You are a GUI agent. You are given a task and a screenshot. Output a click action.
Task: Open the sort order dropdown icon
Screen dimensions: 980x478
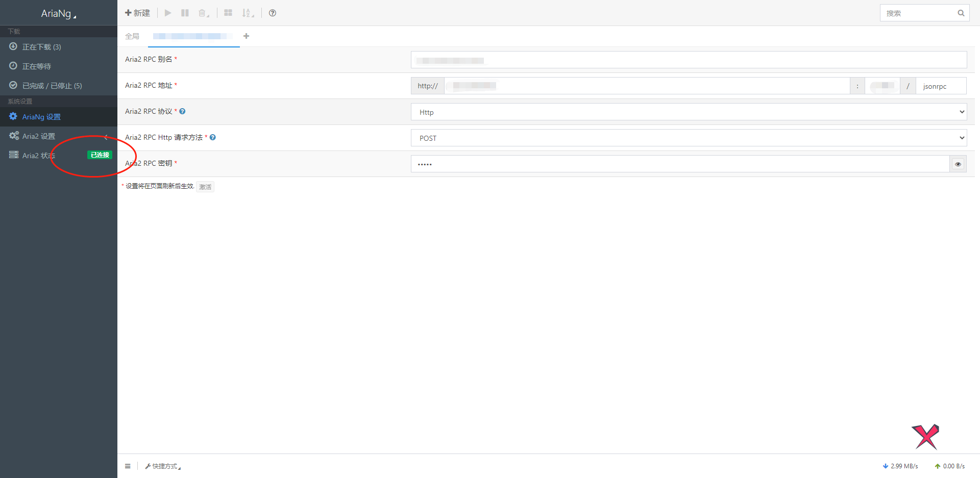(x=248, y=13)
